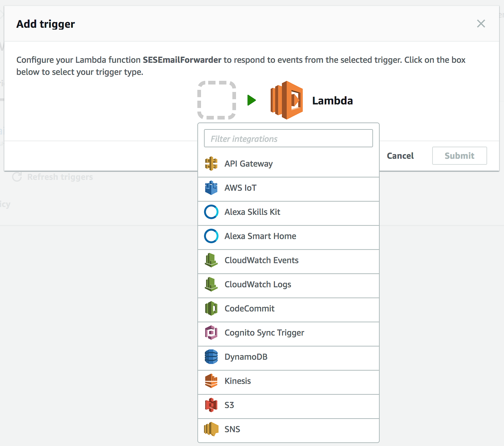The height and width of the screenshot is (446, 504).
Task: Click the CodeCommit service icon
Action: 211,308
